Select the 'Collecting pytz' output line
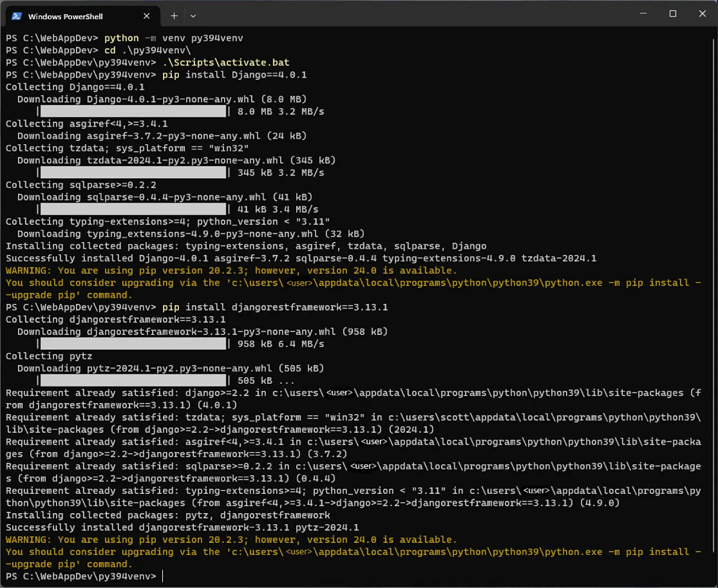Viewport: 718px width, 588px height. pyautogui.click(x=48, y=356)
